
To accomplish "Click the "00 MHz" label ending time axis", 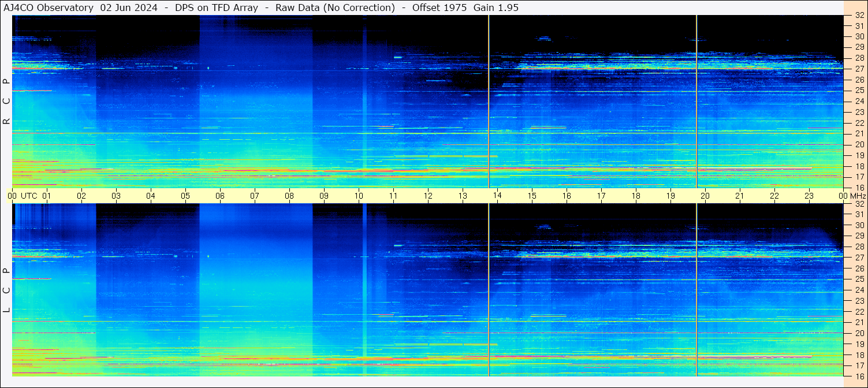I will click(x=851, y=196).
